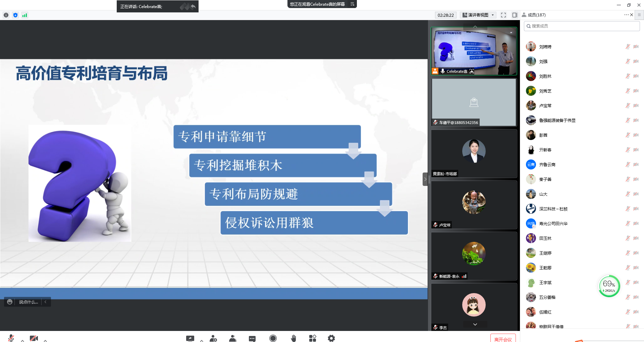Invite new participants to the meeting
This screenshot has width=644, height=342.
point(214,338)
